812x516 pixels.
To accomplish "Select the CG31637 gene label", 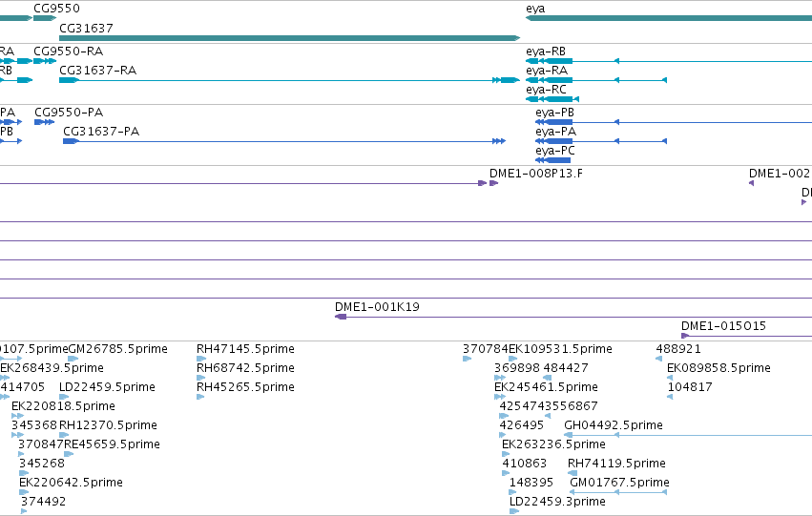I will (86, 28).
